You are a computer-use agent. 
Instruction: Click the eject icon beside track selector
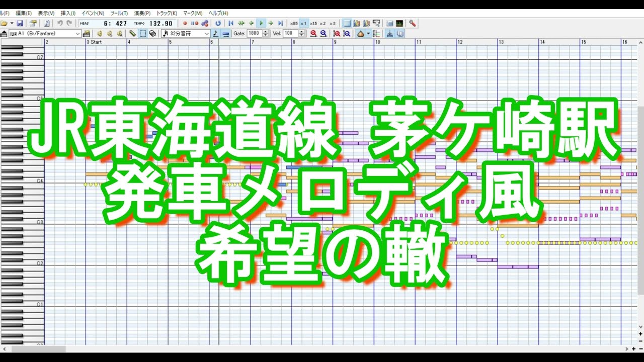(x=4, y=34)
